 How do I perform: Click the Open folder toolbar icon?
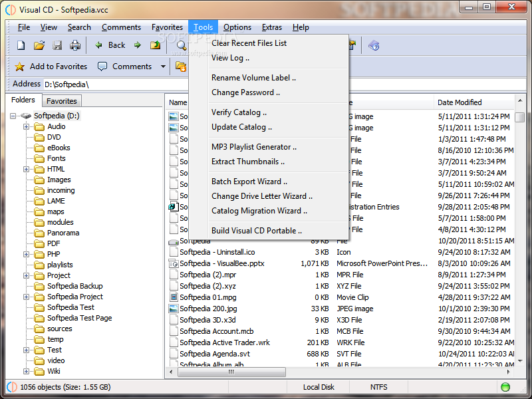tap(39, 45)
